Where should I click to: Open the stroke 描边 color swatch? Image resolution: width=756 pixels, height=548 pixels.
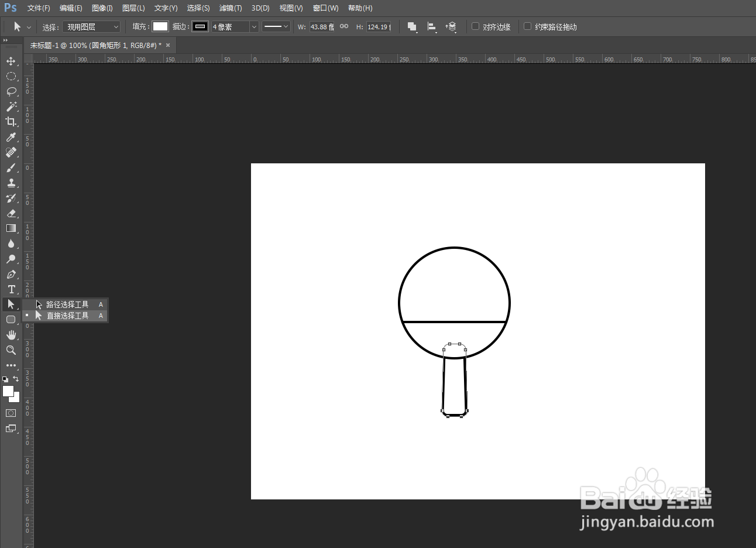pos(200,26)
